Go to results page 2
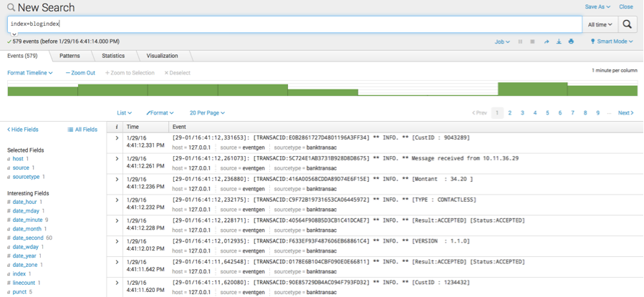Viewport: 644px width, 297px height. click(510, 113)
